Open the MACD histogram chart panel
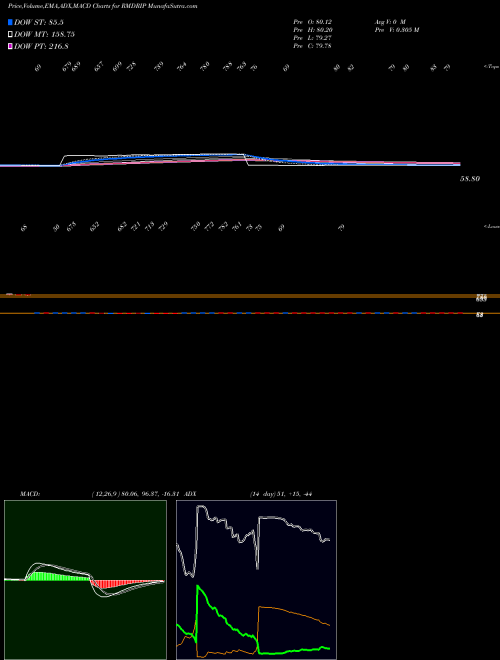500x660 pixels. [x=85, y=580]
